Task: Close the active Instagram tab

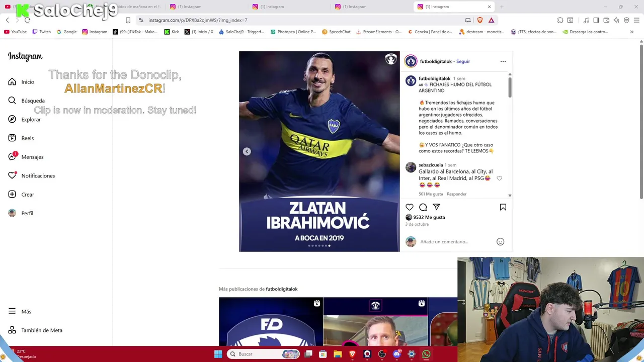Action: (489, 7)
